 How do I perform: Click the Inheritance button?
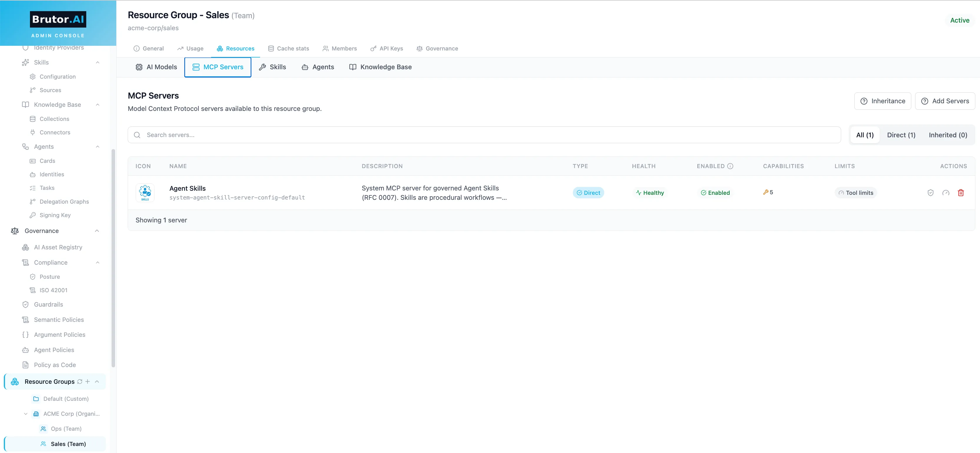coord(883,101)
